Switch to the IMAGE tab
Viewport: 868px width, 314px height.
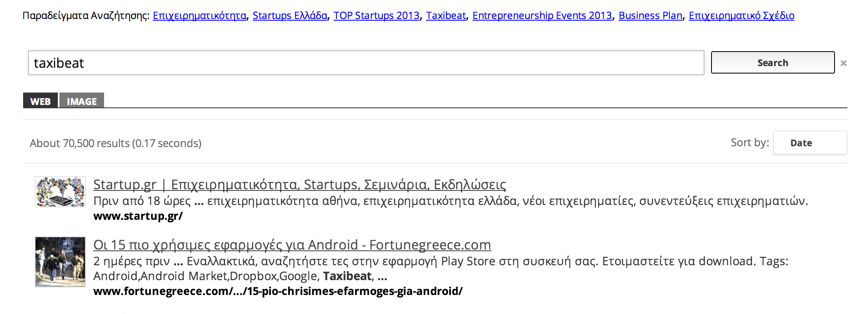[x=82, y=101]
